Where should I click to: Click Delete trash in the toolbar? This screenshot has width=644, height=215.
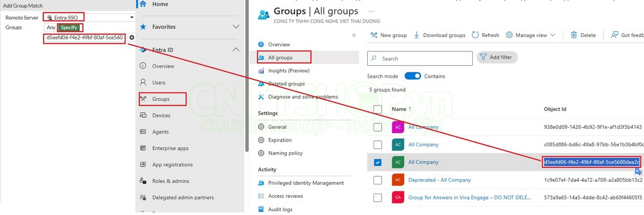coord(583,35)
